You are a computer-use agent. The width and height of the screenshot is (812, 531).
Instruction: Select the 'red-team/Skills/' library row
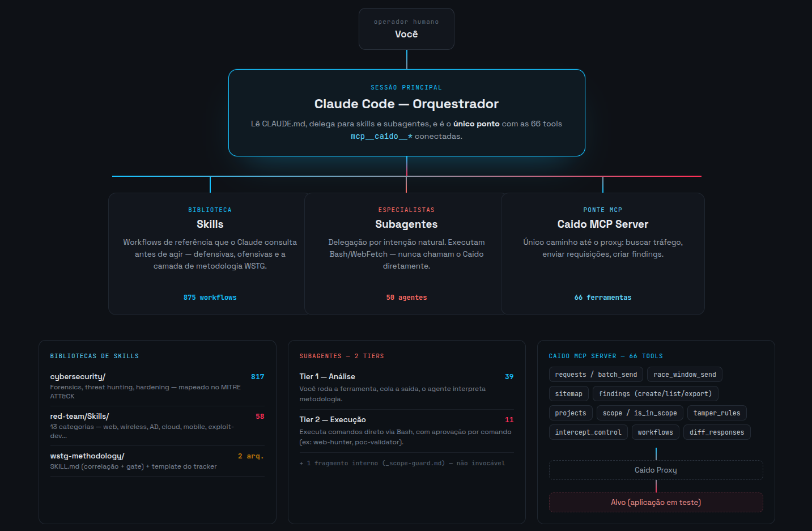[x=158, y=426]
